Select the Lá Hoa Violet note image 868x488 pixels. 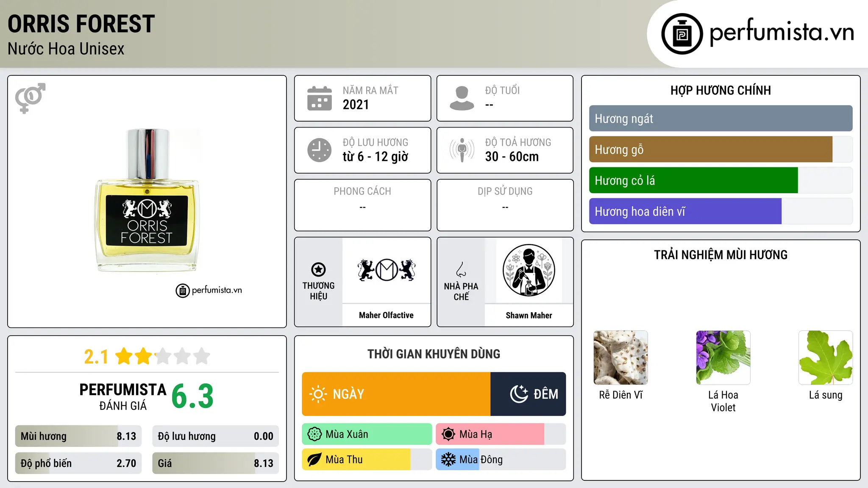point(723,358)
